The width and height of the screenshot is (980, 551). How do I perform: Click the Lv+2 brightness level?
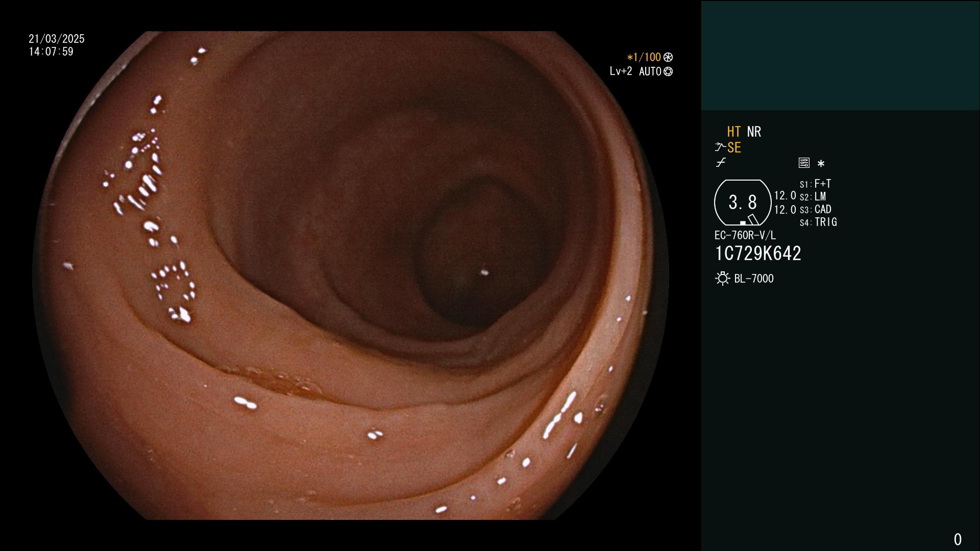(621, 71)
